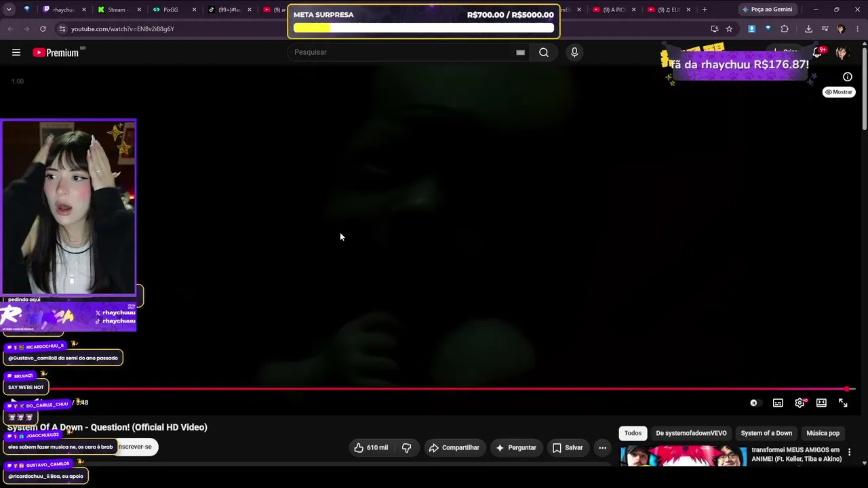Click the progress bar scrubber handle
The image size is (868, 488).
(847, 389)
